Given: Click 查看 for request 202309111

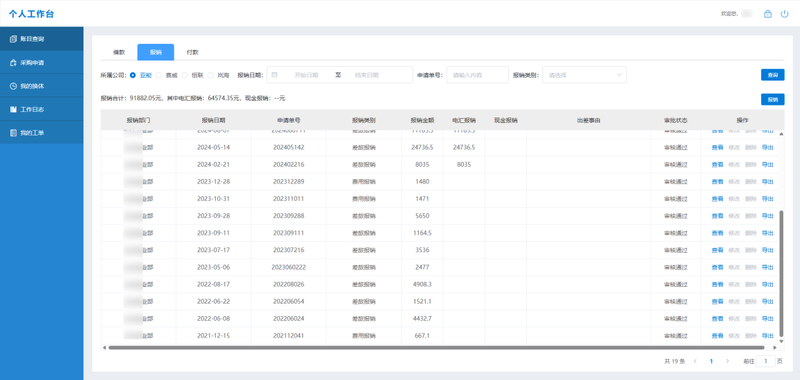Looking at the screenshot, I should coord(717,233).
